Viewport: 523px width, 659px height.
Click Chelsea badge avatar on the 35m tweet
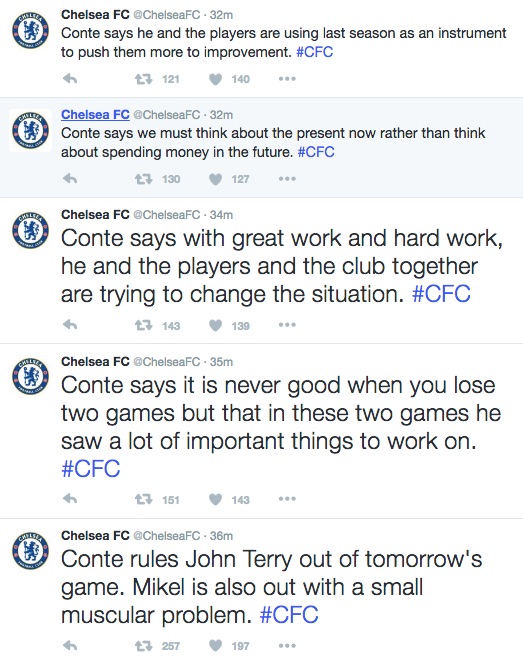coord(30,376)
